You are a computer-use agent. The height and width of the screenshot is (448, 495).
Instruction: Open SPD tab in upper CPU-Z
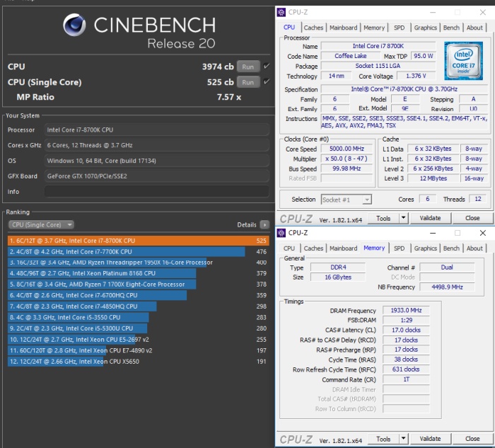point(399,28)
